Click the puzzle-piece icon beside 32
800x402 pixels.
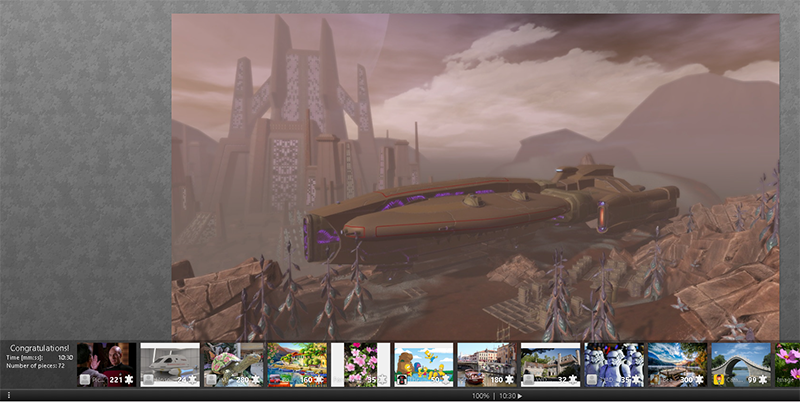(572, 380)
